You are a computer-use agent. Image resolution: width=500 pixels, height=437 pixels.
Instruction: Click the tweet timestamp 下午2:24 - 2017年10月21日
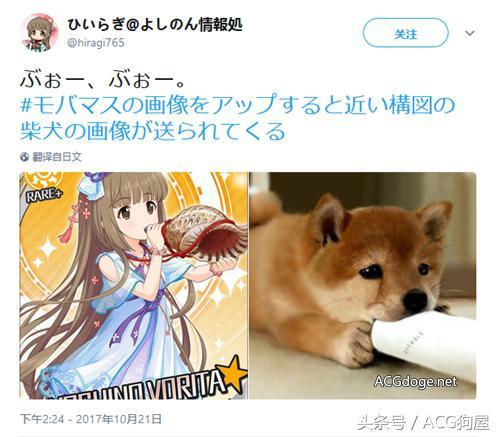(91, 419)
